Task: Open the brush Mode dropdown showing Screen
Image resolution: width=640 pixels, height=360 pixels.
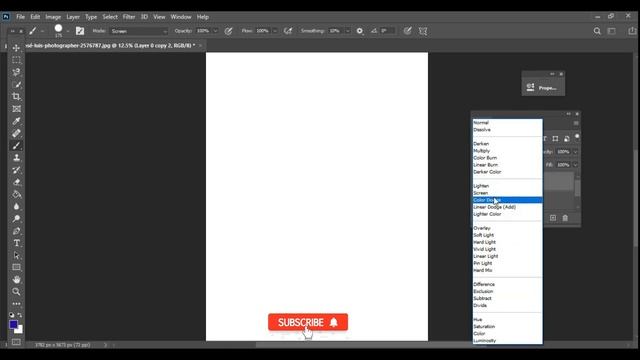Action: point(139,31)
